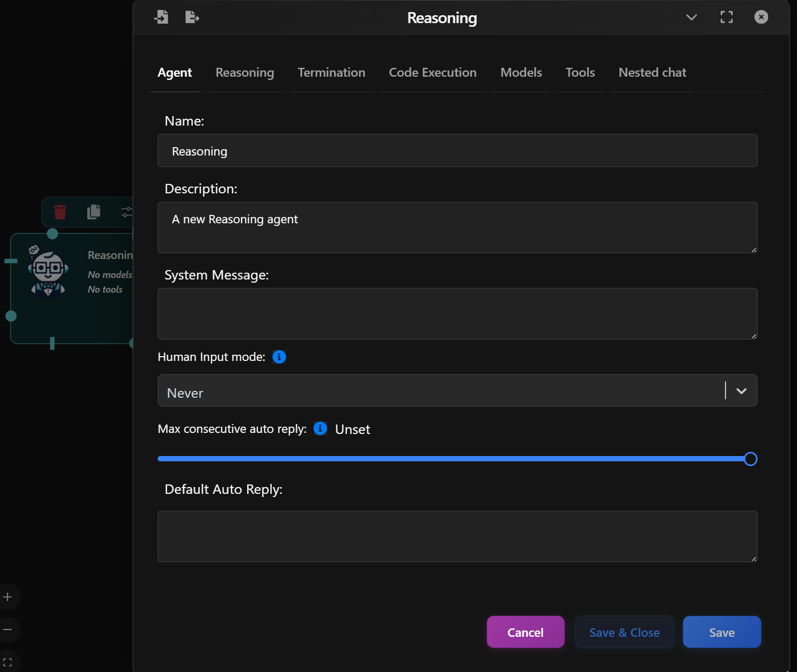Viewport: 797px width, 672px height.
Task: Zoom into the canvas with plus icon
Action: pos(8,596)
